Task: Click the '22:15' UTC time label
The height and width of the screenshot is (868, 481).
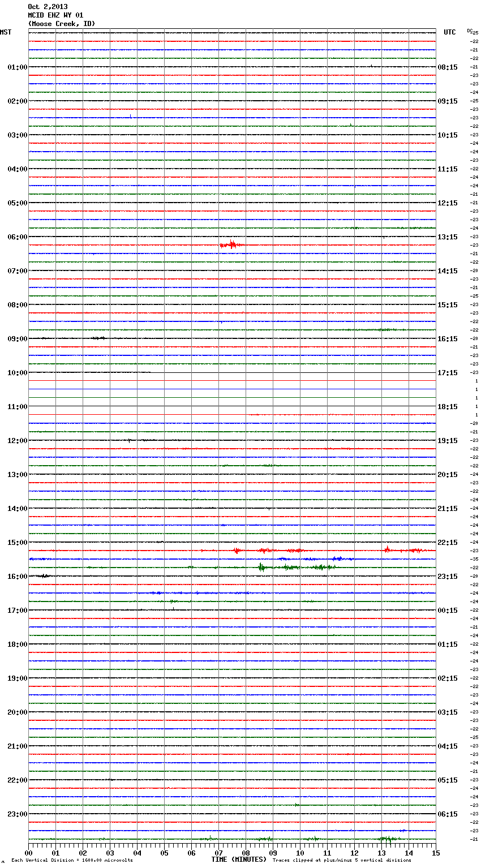Action: (448, 543)
